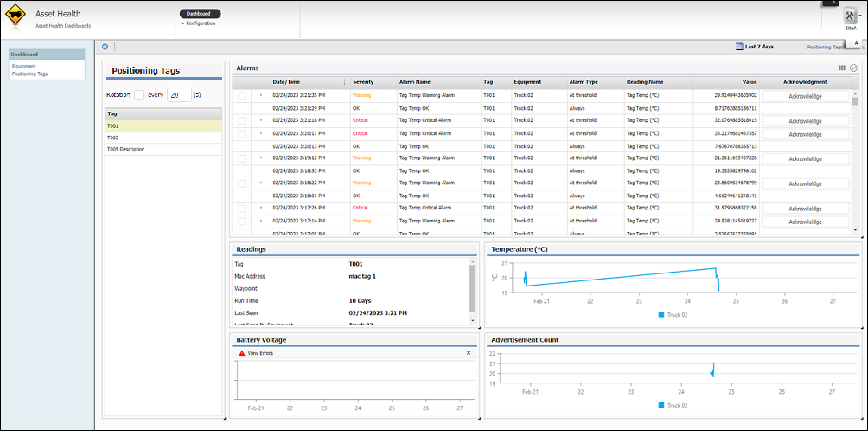Click the rotation seconds input field

coord(179,94)
